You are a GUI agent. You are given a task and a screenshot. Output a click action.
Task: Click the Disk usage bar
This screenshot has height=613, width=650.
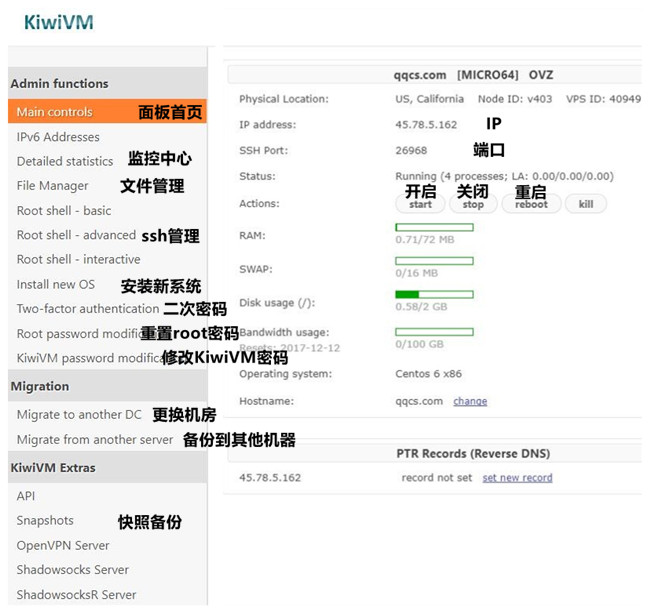434,294
